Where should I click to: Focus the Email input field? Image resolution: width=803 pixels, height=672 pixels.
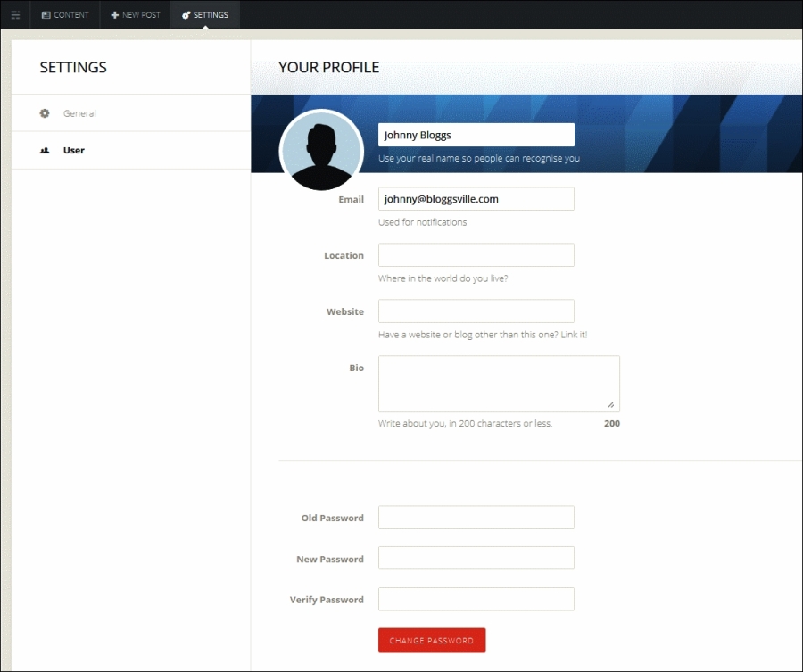[476, 199]
